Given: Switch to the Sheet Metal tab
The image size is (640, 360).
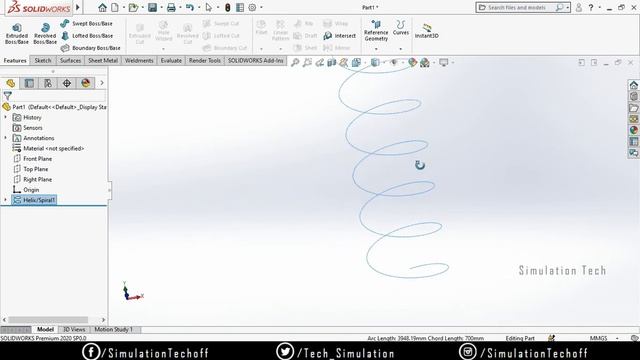Looking at the screenshot, I should coord(103,60).
